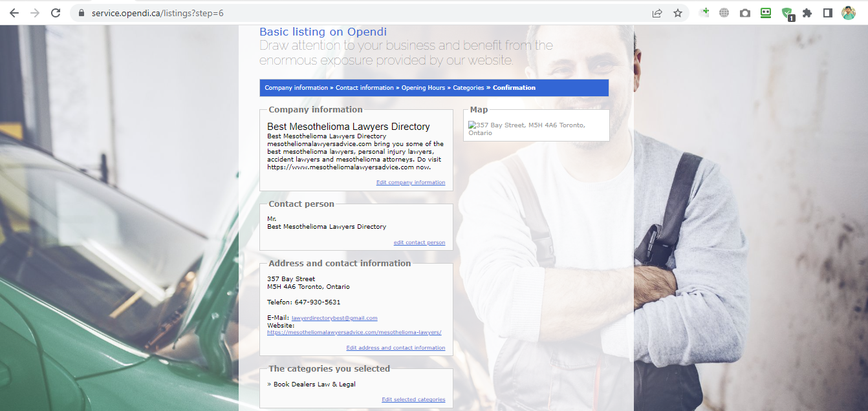Screen dimensions: 868x411
Task: Click the address bar URL
Action: (x=158, y=13)
